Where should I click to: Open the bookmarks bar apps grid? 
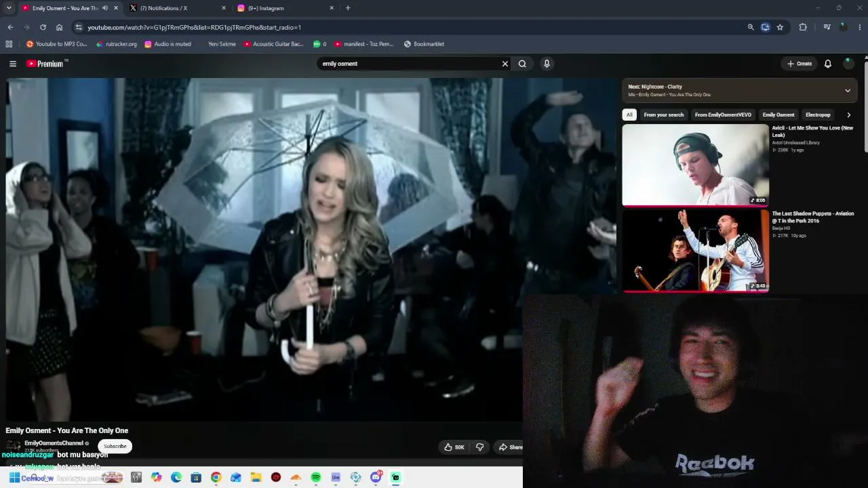[x=9, y=44]
